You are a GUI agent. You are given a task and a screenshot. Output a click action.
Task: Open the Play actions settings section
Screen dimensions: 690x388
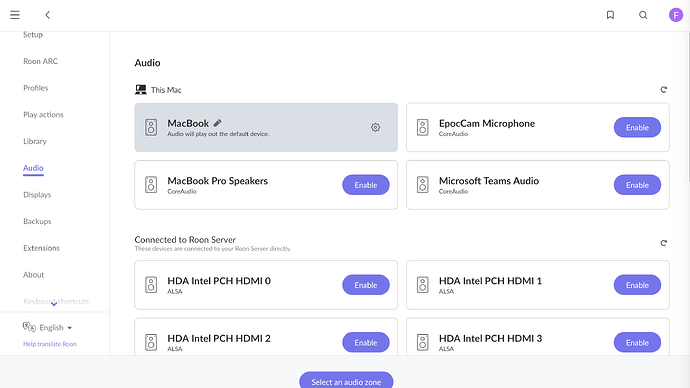click(x=43, y=114)
